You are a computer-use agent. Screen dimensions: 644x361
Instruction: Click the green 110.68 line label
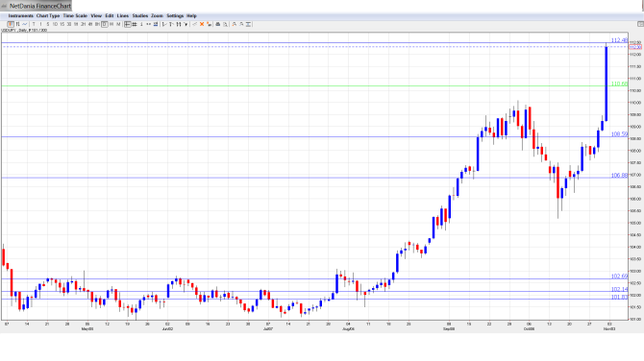point(619,84)
